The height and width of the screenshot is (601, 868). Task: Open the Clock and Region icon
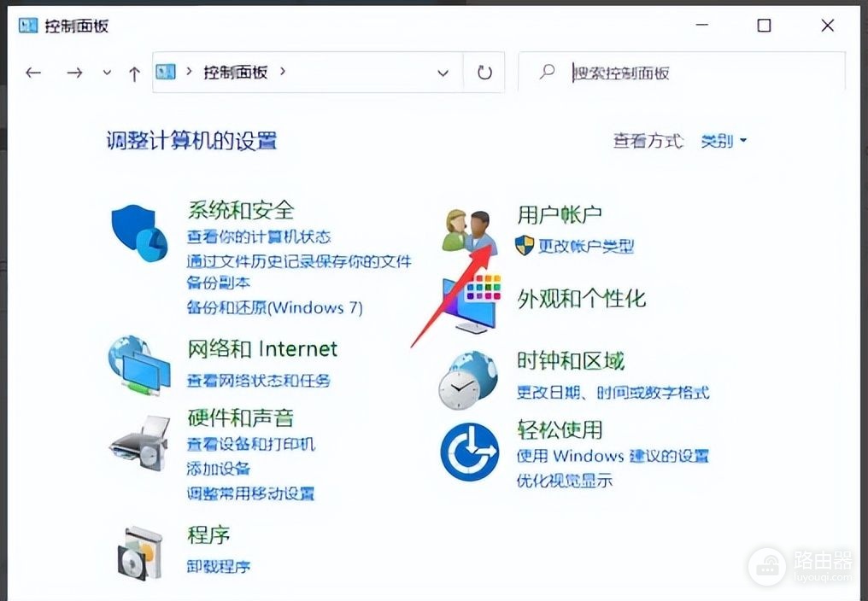pyautogui.click(x=468, y=380)
